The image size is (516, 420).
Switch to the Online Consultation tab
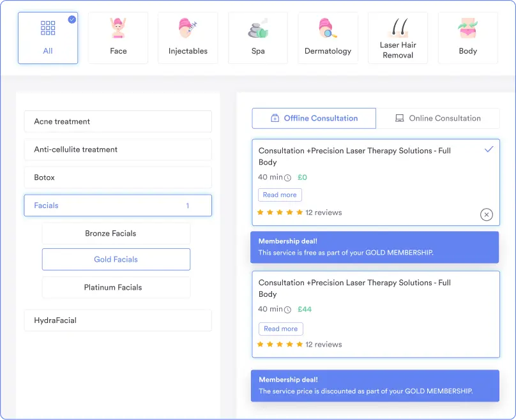(439, 118)
